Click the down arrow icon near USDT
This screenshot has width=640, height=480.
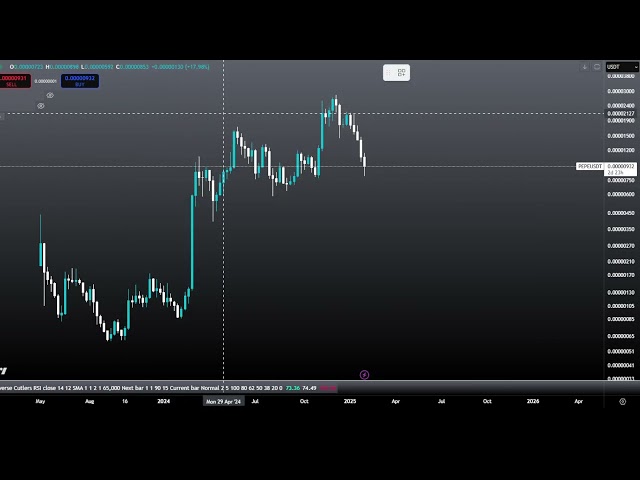click(585, 67)
